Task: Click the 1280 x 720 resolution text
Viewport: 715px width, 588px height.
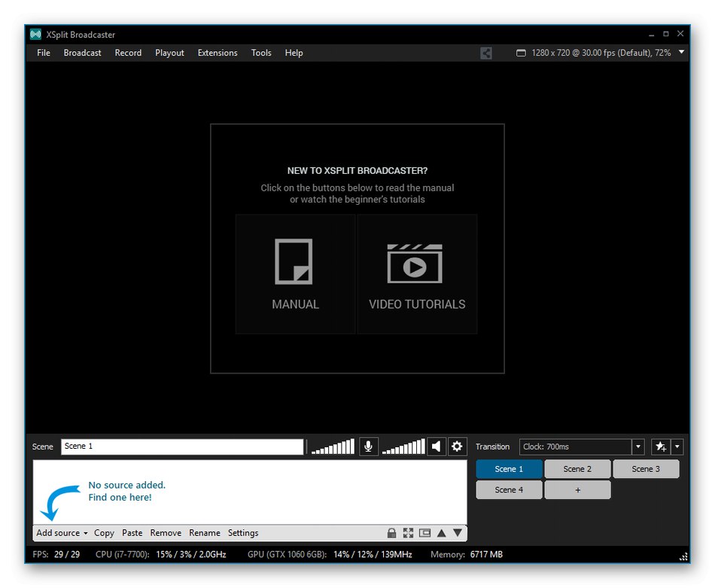Action: (601, 53)
